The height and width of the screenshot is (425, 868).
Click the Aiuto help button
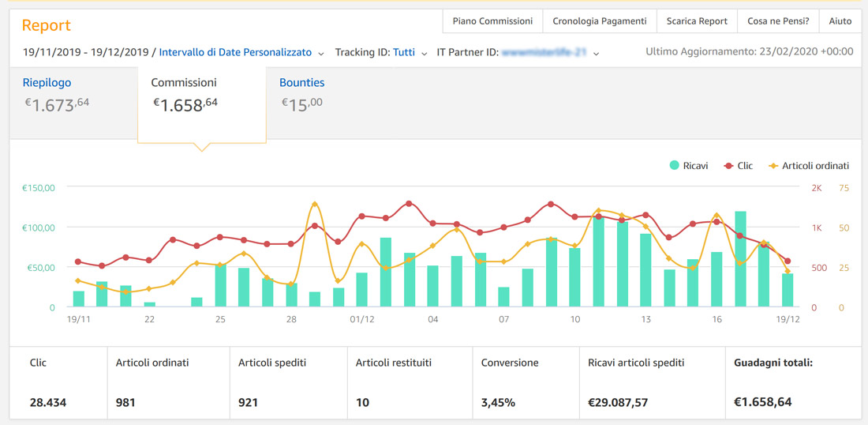point(840,21)
